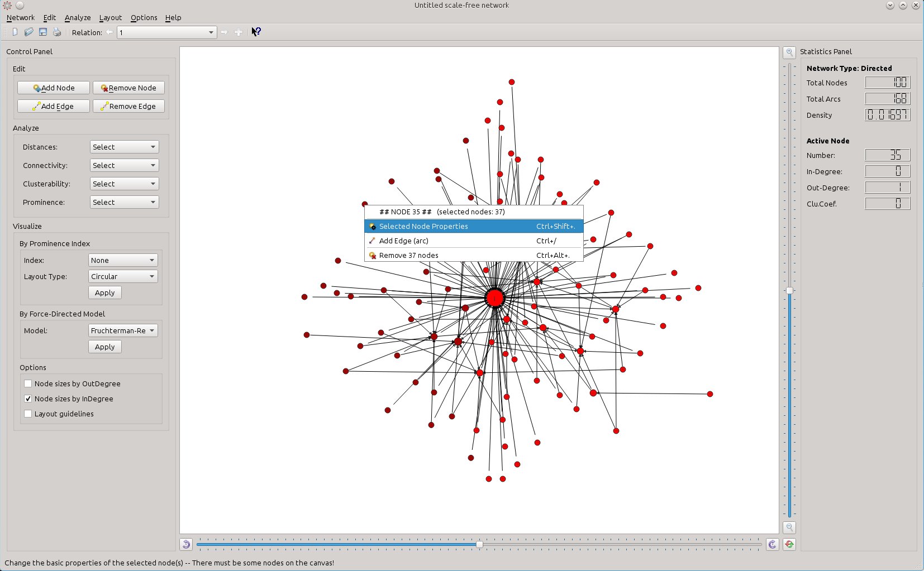This screenshot has width=924, height=571.
Task: Click the zoom in magnifier icon
Action: coord(789,52)
